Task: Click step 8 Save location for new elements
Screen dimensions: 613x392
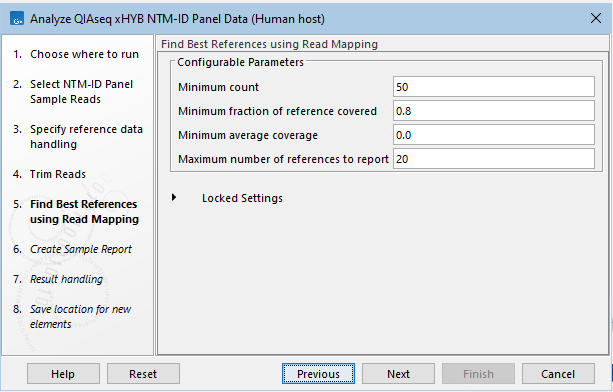Action: [x=72, y=317]
